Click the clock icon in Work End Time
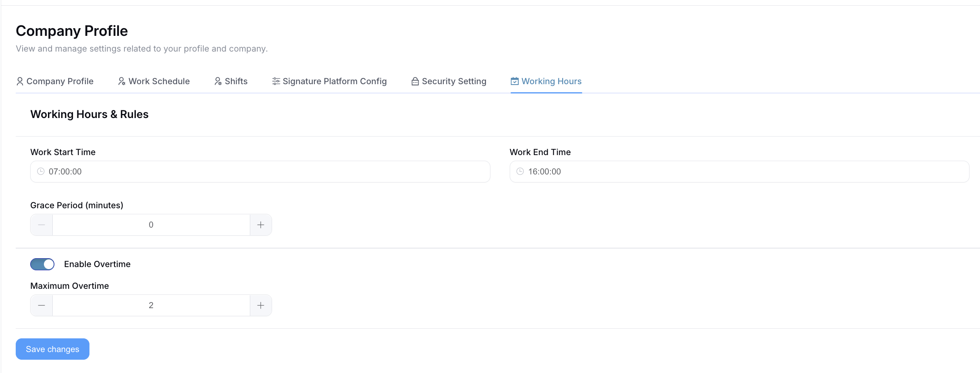 pos(520,172)
